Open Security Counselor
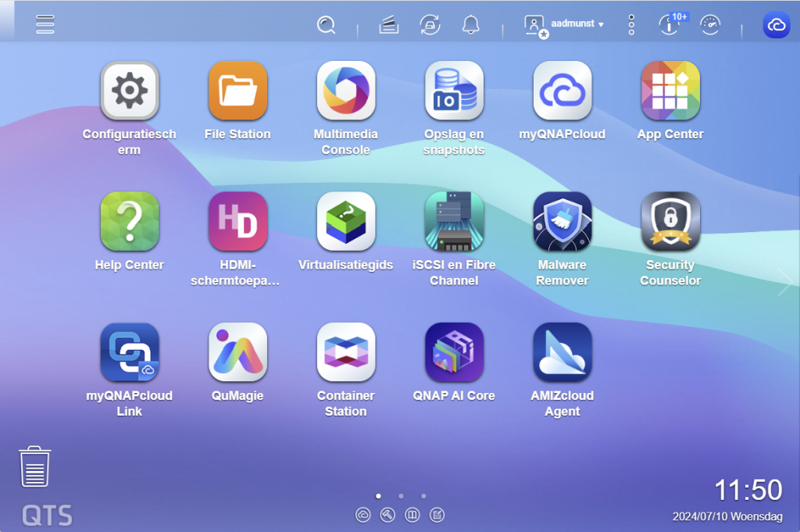Screen dimensions: 800x532 (670, 221)
